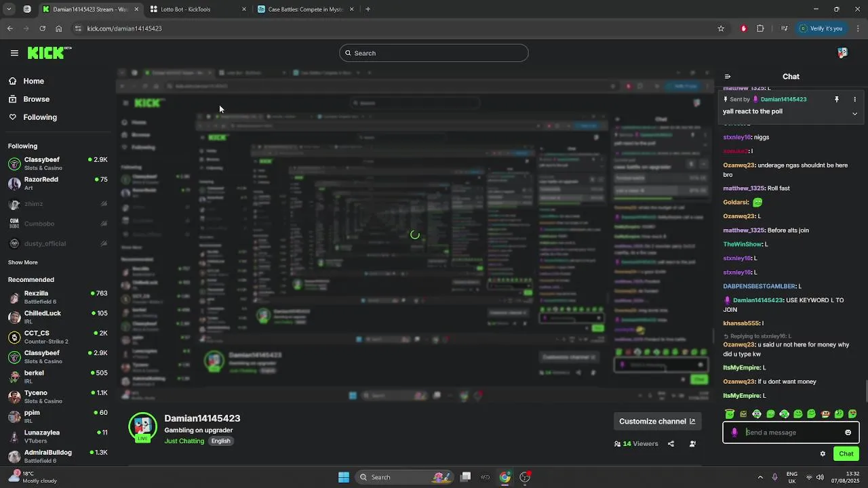Open RazorRedd channel in Following
Screen dimensions: 868x488
[58, 184]
